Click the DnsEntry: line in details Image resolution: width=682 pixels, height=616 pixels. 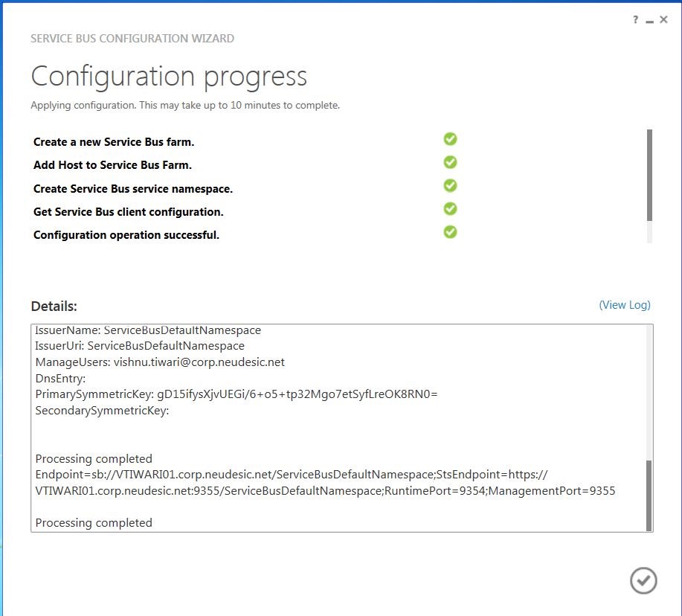click(x=60, y=378)
